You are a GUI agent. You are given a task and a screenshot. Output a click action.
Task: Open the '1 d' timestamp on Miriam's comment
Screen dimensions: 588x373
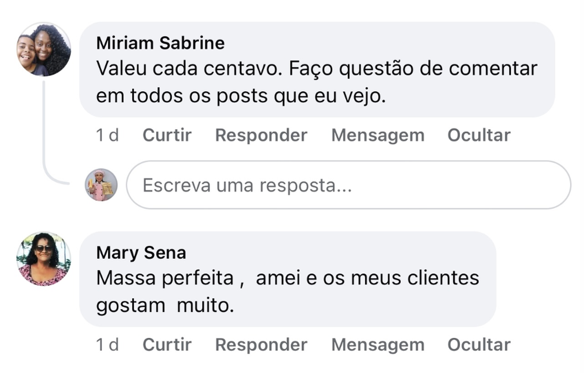pyautogui.click(x=107, y=135)
